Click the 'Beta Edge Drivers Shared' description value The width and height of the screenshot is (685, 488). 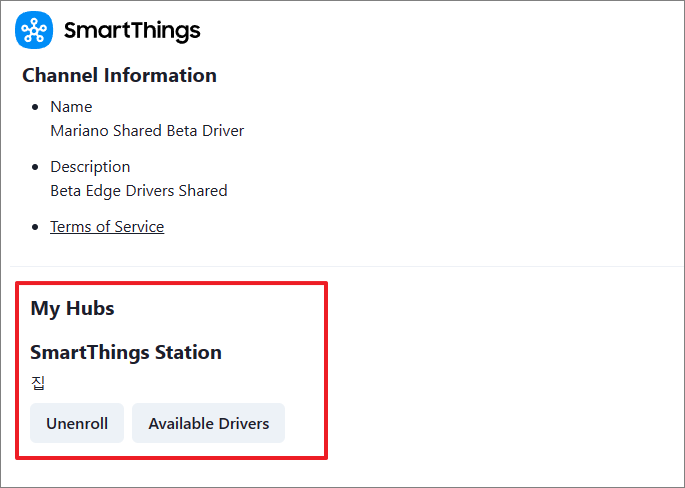pyautogui.click(x=139, y=191)
